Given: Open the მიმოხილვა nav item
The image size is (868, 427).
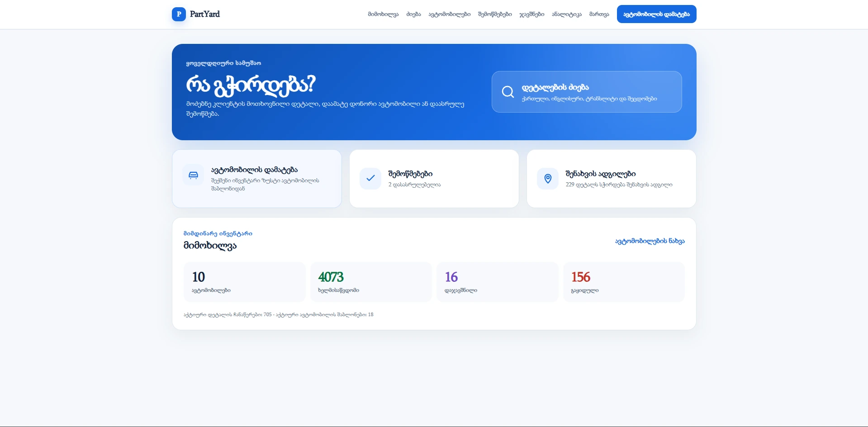Looking at the screenshot, I should click(x=383, y=14).
